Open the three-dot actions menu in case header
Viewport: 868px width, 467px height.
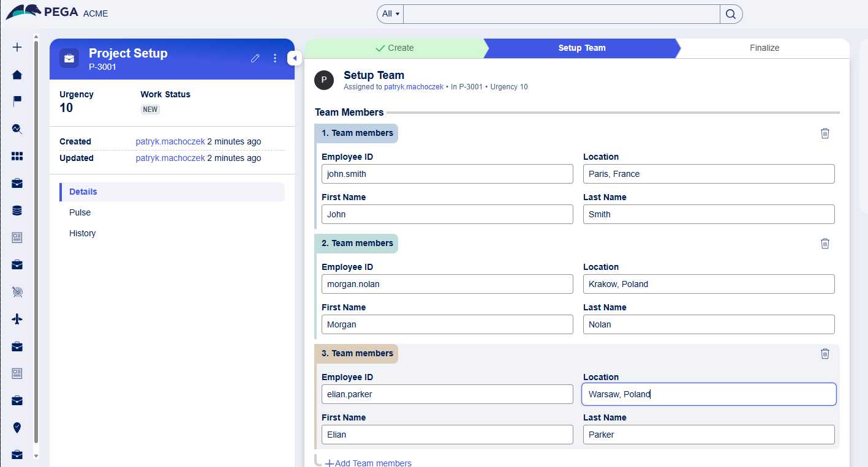point(275,58)
